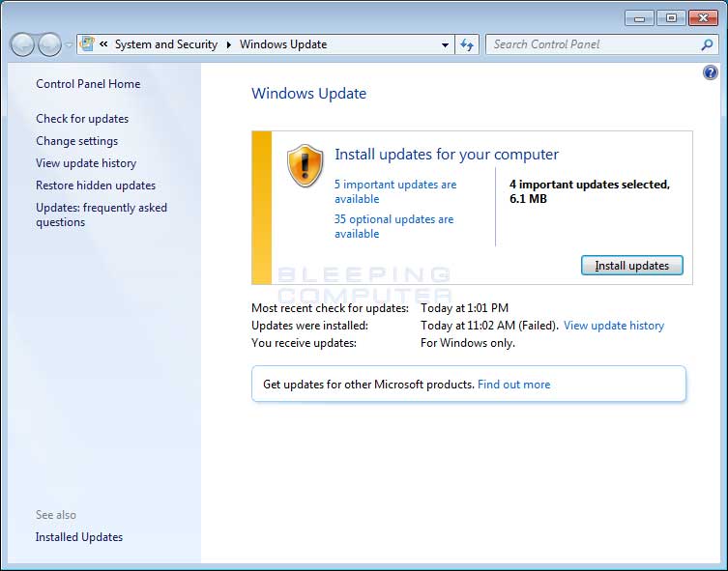Open the 5 important updates available link
Image resolution: width=728 pixels, height=571 pixels.
click(x=395, y=191)
